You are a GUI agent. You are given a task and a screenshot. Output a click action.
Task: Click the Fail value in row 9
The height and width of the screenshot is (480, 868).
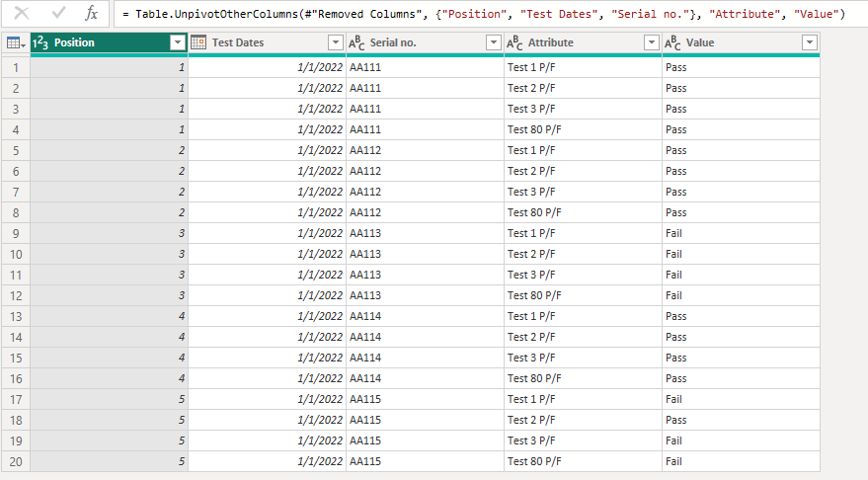click(741, 234)
